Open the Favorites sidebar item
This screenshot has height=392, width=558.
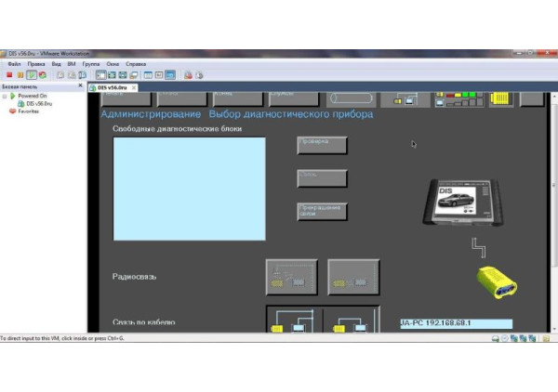coord(28,111)
